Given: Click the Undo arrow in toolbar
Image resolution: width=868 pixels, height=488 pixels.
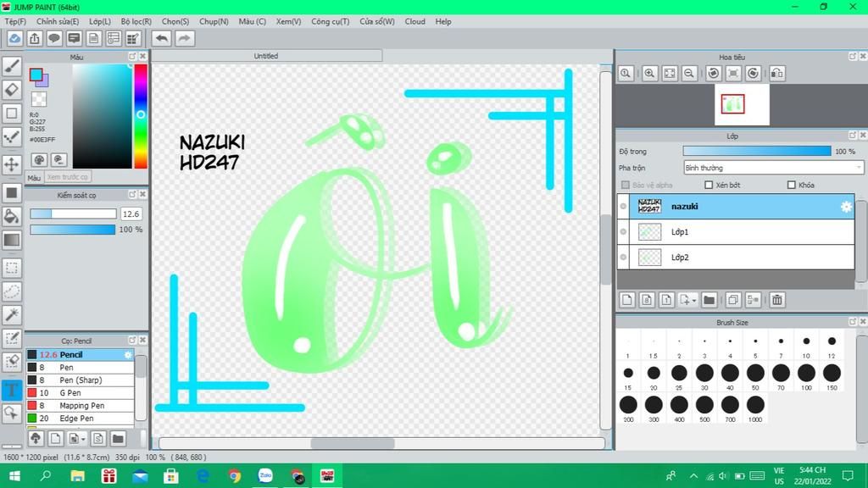Looking at the screenshot, I should [162, 38].
